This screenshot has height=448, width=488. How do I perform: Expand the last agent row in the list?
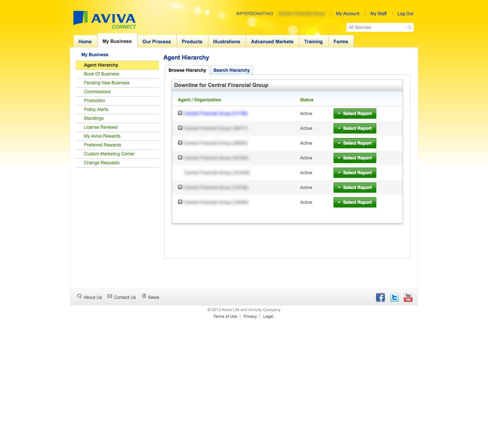[x=180, y=202]
